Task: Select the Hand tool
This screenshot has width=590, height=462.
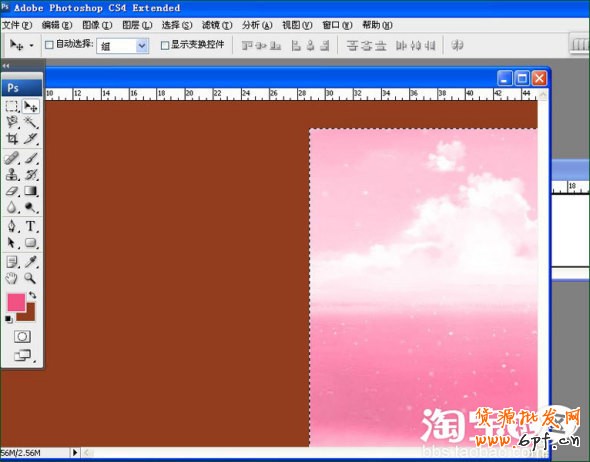Action: (12, 278)
